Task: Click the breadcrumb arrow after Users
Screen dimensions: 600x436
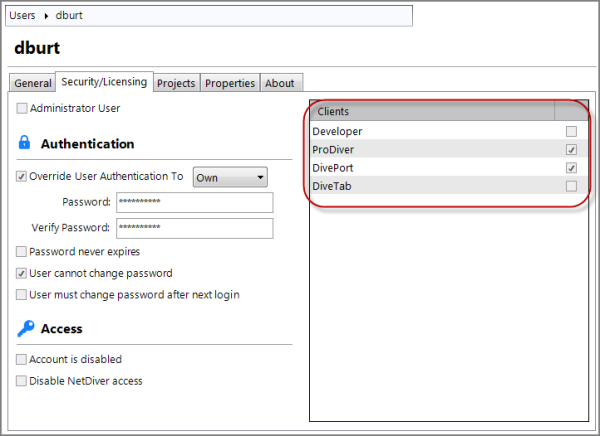Action: 45,16
